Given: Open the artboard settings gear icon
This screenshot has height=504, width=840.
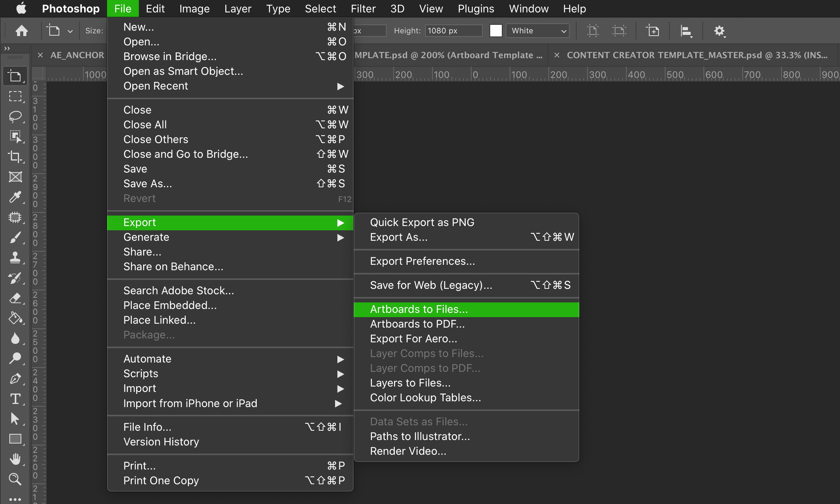Looking at the screenshot, I should (x=720, y=31).
